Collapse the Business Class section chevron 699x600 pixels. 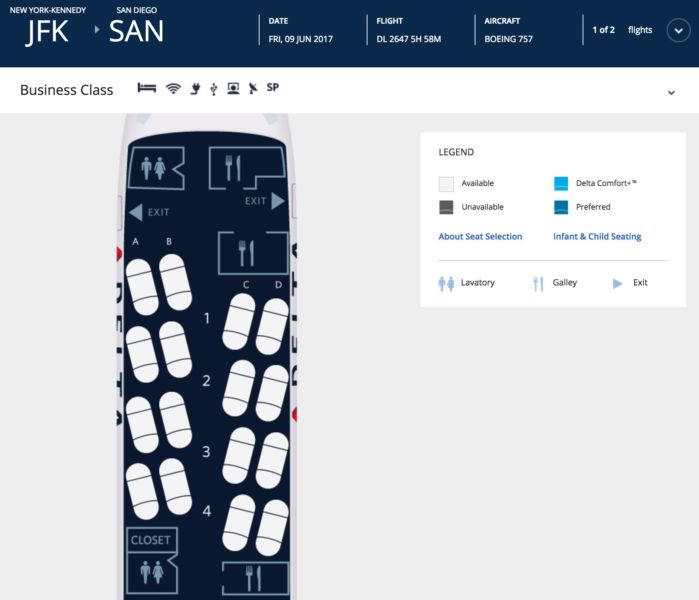tap(671, 93)
